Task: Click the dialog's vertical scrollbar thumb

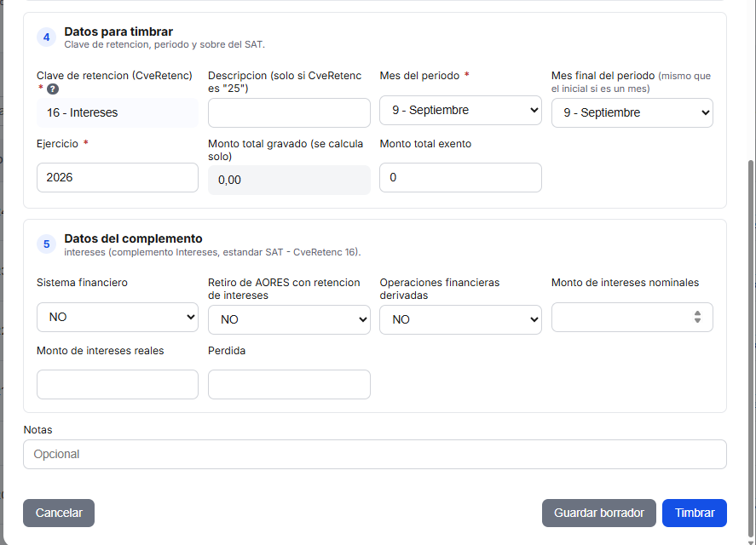Action: 751,347
